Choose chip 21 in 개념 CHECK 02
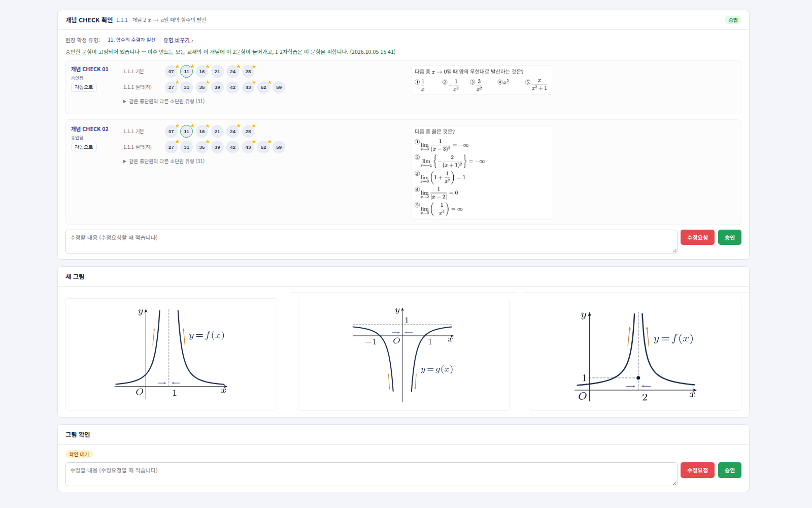812x508 pixels. pyautogui.click(x=217, y=132)
